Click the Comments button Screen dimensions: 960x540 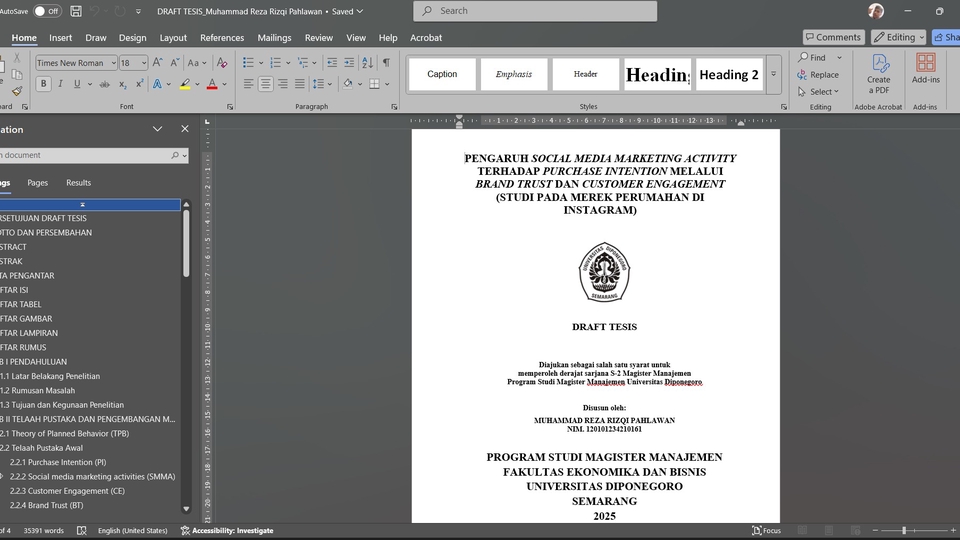coord(833,37)
